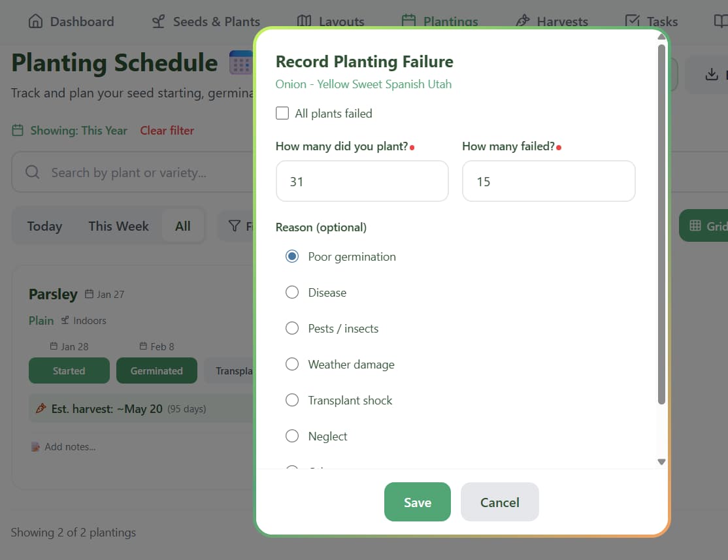Click the How many failed input field
This screenshot has height=560, width=728.
[x=548, y=181]
